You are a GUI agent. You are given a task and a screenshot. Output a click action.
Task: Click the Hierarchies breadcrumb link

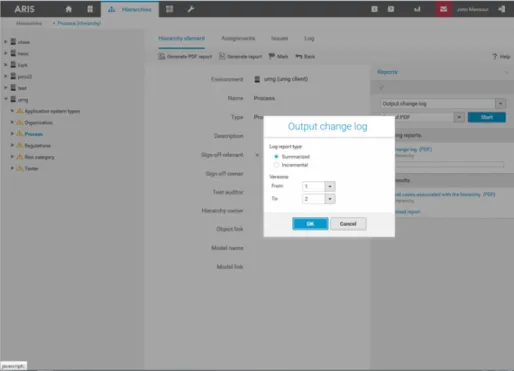pyautogui.click(x=29, y=23)
